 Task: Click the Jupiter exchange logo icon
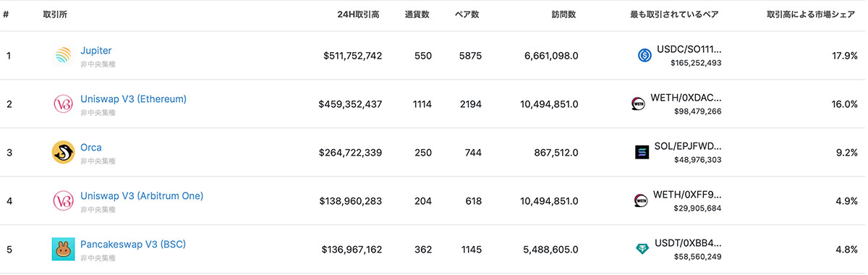[64, 56]
